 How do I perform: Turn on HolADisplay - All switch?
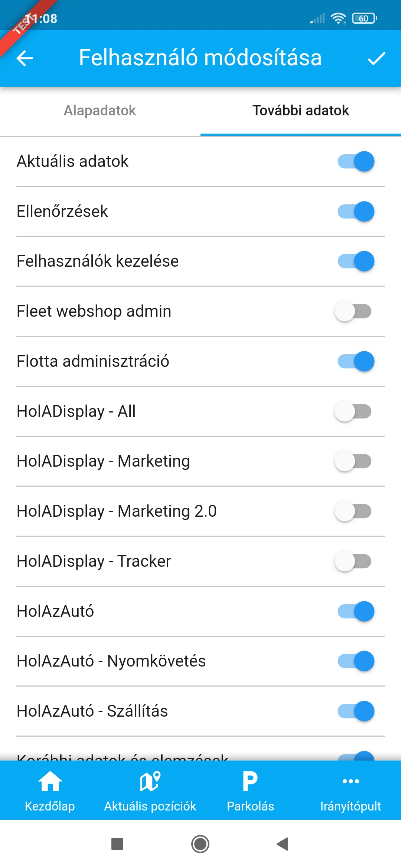(353, 411)
